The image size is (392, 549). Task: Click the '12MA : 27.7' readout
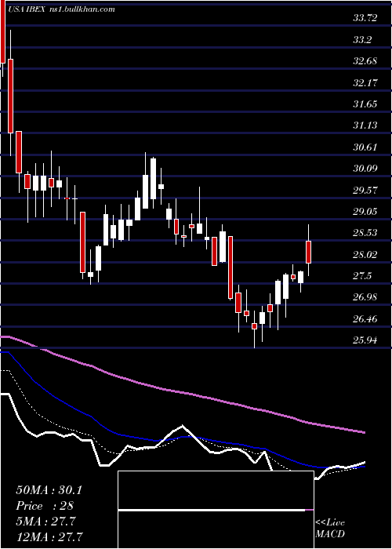[51, 537]
